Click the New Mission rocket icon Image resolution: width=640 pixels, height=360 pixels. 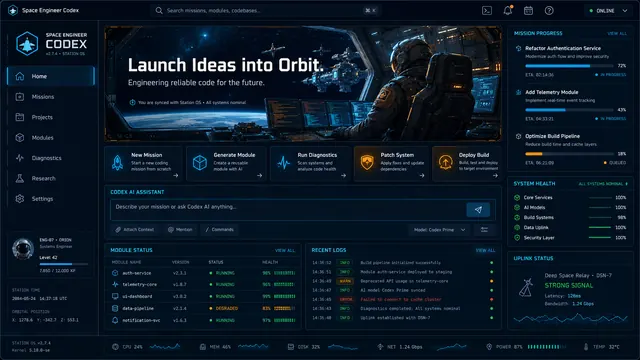click(118, 163)
